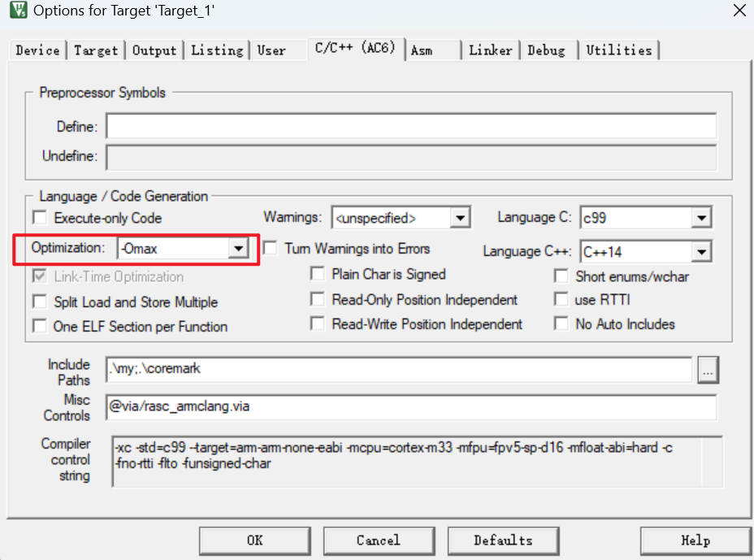Enable No Auto Includes checkbox

tap(561, 323)
